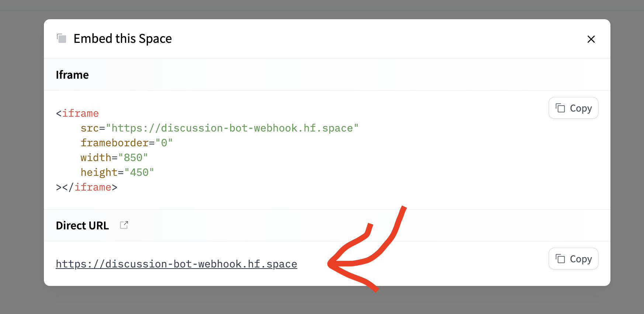The height and width of the screenshot is (314, 644).
Task: Click the src URL value in the iframe code
Action: [232, 128]
